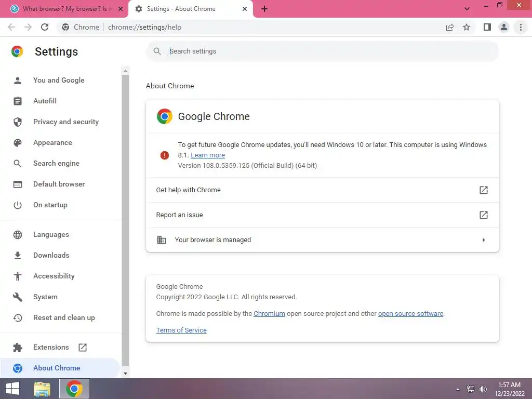Open File Explorer from the taskbar
Screen dimensions: 532x399
click(42, 389)
